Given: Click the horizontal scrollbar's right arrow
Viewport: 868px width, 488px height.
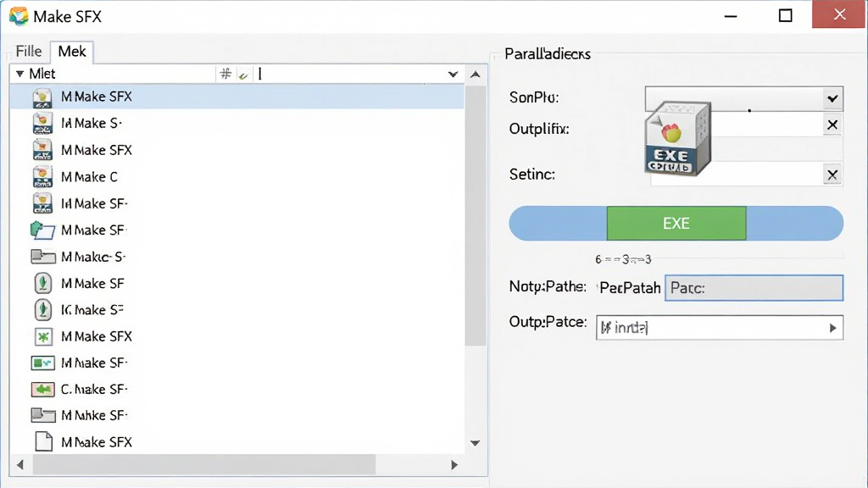Looking at the screenshot, I should coord(454,465).
